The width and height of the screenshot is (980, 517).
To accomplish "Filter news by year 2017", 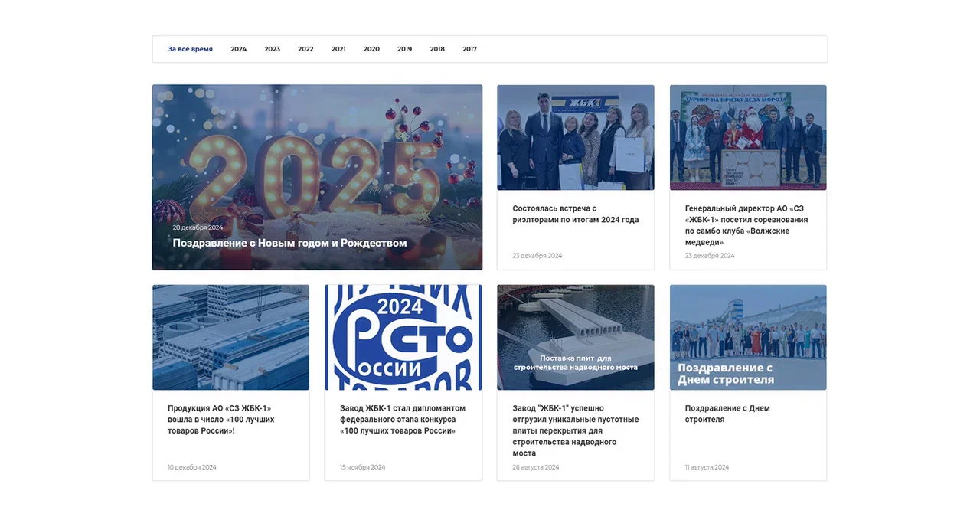I will pyautogui.click(x=469, y=49).
